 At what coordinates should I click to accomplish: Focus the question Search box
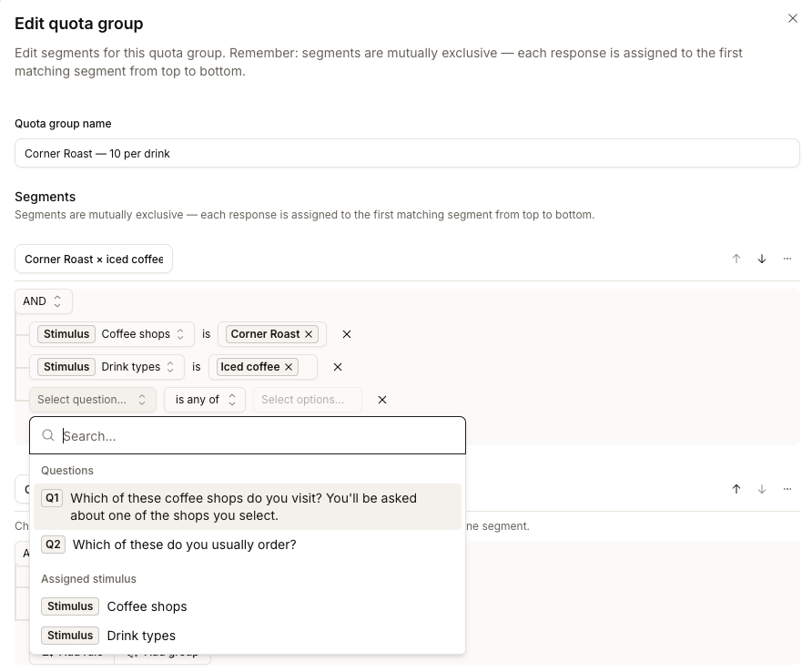(x=248, y=436)
